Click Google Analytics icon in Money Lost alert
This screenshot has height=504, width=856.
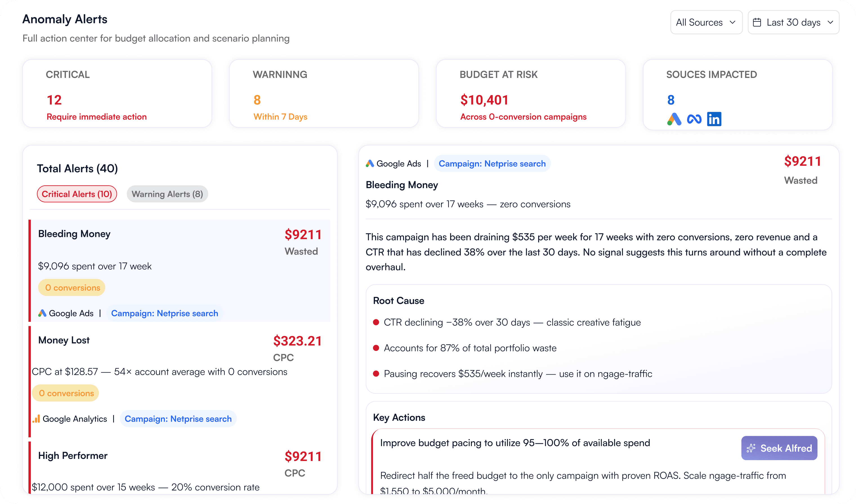click(36, 419)
